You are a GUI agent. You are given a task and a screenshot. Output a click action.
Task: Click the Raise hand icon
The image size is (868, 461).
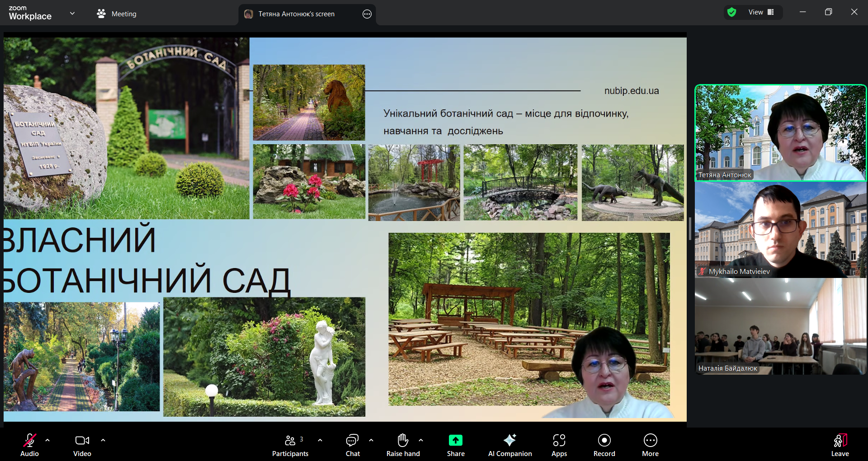click(x=403, y=445)
